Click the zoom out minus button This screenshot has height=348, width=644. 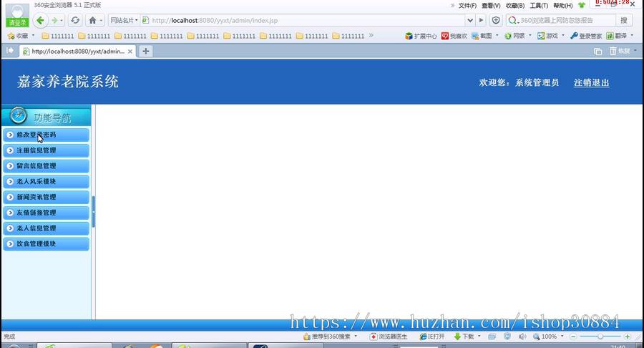[x=573, y=337]
